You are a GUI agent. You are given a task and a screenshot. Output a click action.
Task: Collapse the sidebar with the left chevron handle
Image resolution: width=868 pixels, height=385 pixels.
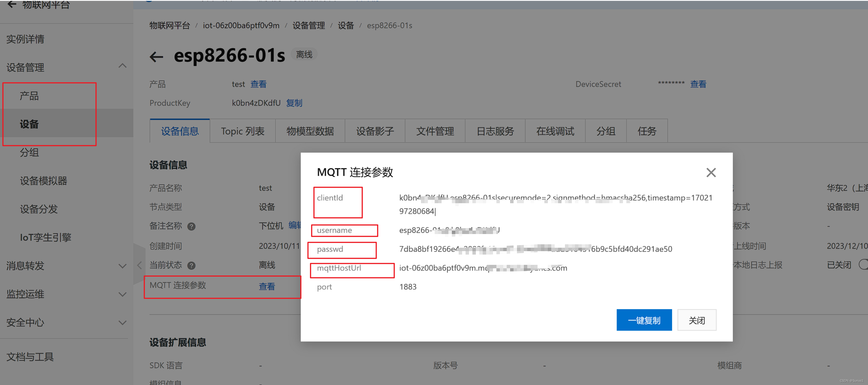tap(139, 265)
